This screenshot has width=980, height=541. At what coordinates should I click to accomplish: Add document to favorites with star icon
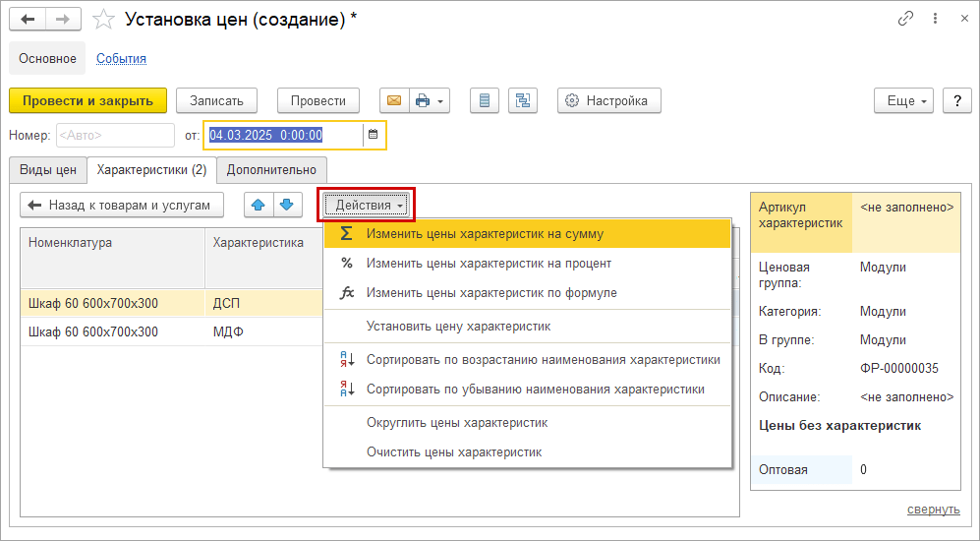[103, 20]
